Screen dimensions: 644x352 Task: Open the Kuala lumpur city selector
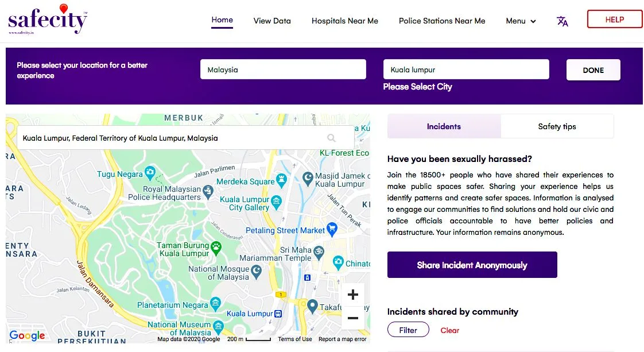(x=465, y=69)
